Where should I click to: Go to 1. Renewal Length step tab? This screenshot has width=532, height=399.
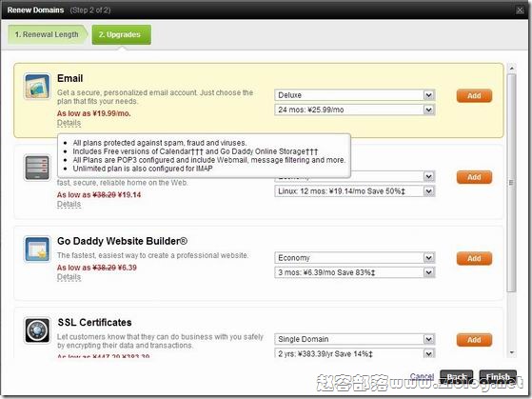tap(47, 34)
